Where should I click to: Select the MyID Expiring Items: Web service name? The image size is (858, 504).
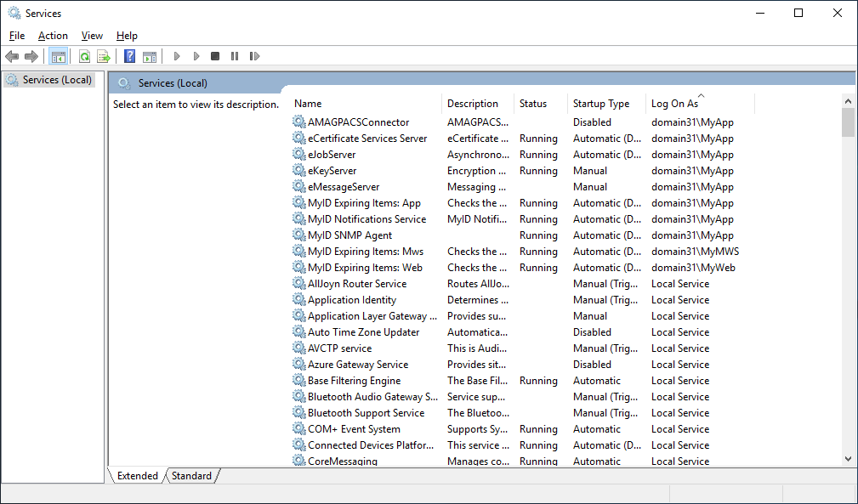click(x=365, y=268)
